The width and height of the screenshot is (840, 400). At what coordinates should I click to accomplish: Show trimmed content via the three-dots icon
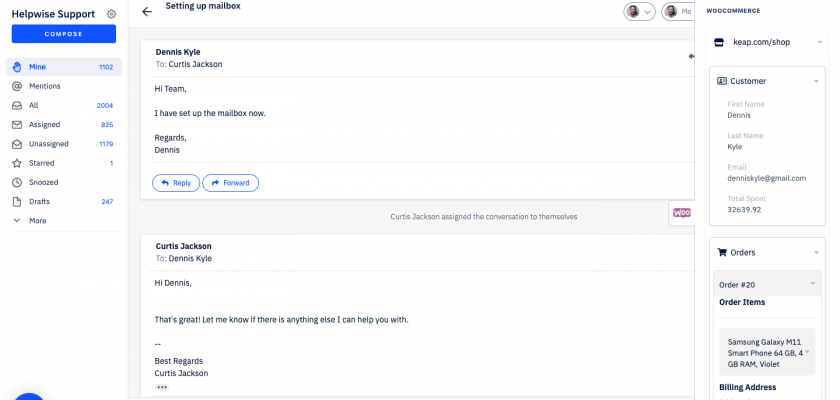click(162, 387)
